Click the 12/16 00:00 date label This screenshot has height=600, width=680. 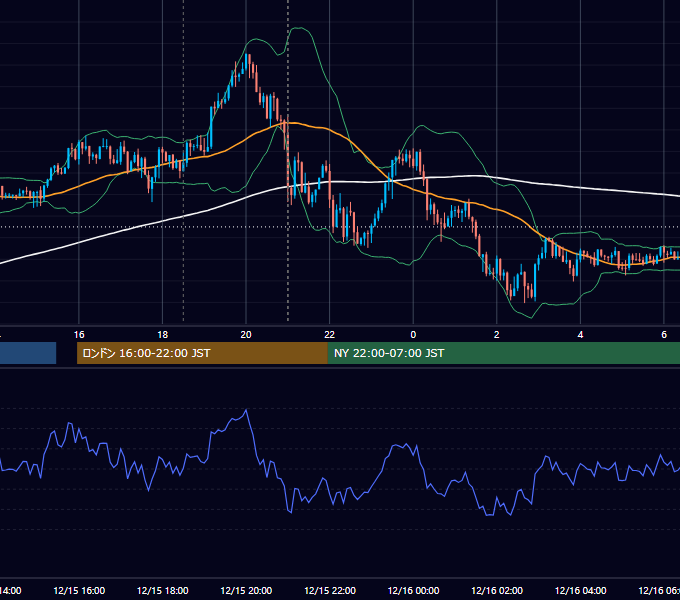point(413,590)
